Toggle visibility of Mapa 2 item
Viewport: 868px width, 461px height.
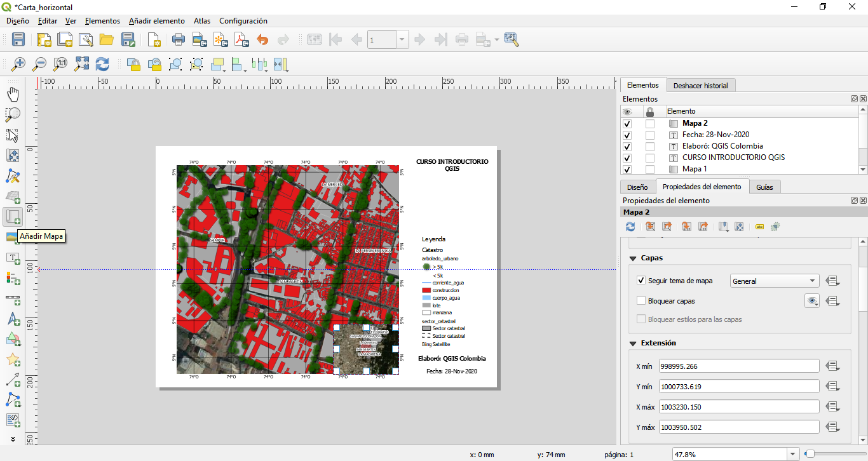(x=628, y=124)
